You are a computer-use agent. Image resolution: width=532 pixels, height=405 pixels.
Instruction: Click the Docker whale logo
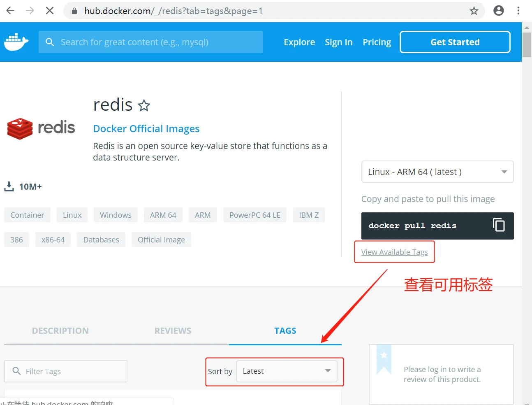[16, 42]
